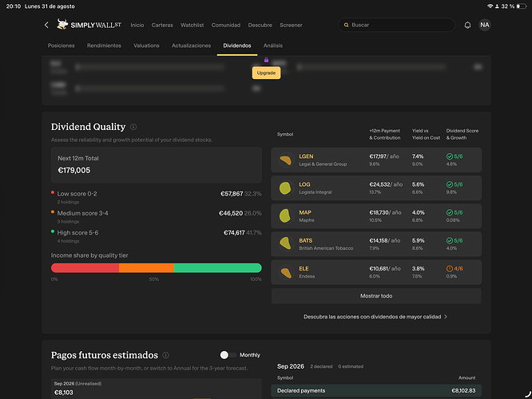Open the LOG snowflake icon

[285, 188]
